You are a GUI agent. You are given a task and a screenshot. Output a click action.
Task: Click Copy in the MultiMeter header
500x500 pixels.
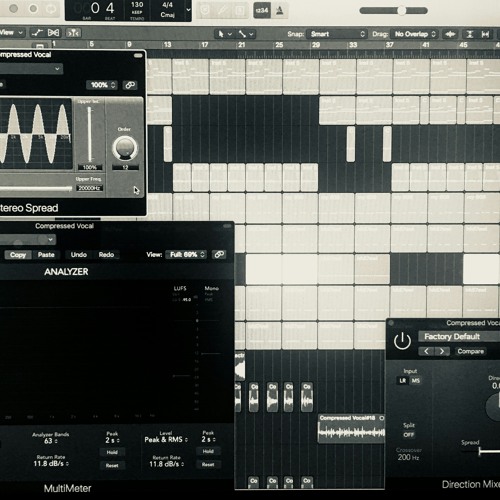click(18, 255)
